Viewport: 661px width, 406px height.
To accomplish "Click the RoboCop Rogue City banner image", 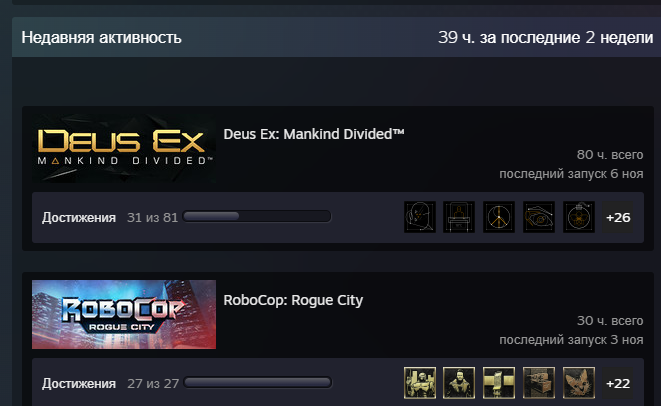I will (x=124, y=315).
